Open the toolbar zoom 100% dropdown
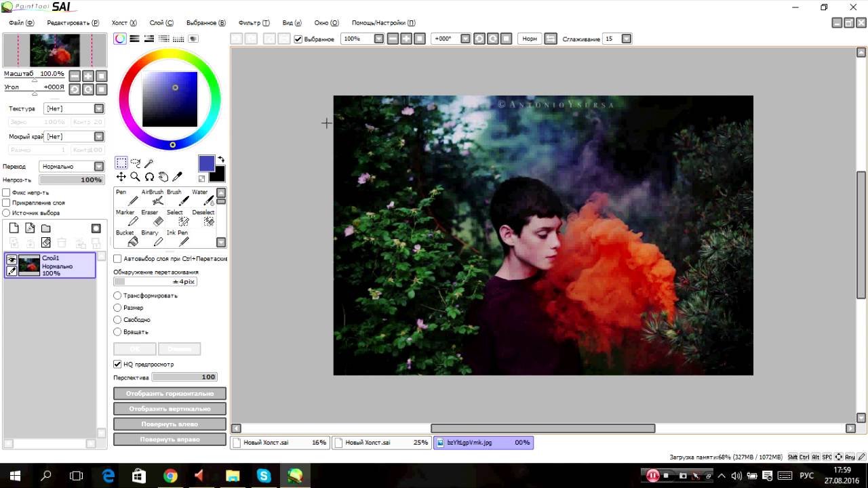Image resolution: width=868 pixels, height=488 pixels. (x=379, y=39)
